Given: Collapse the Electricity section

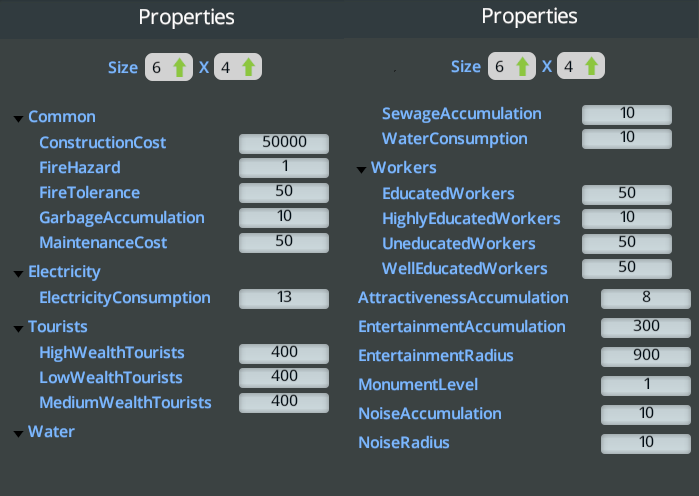Looking at the screenshot, I should coord(18,273).
